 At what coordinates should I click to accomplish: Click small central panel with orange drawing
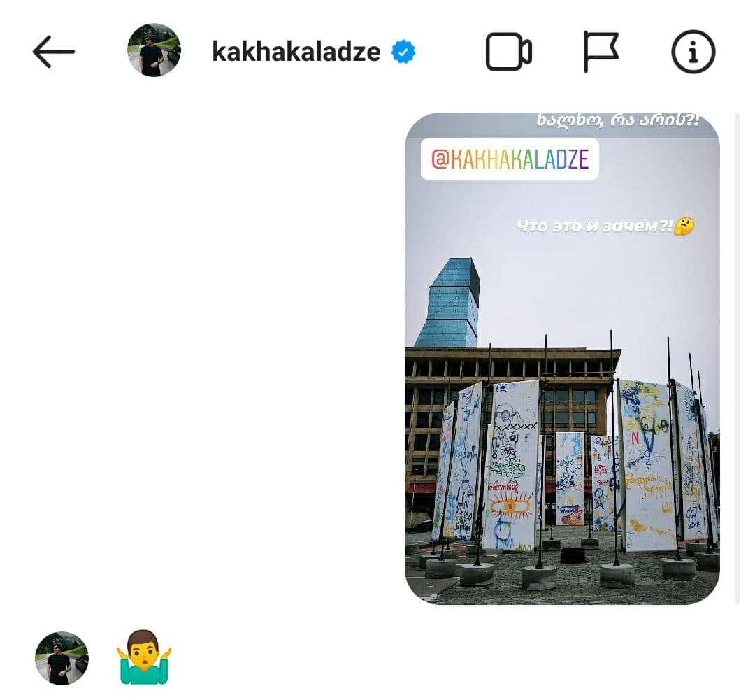tap(569, 478)
